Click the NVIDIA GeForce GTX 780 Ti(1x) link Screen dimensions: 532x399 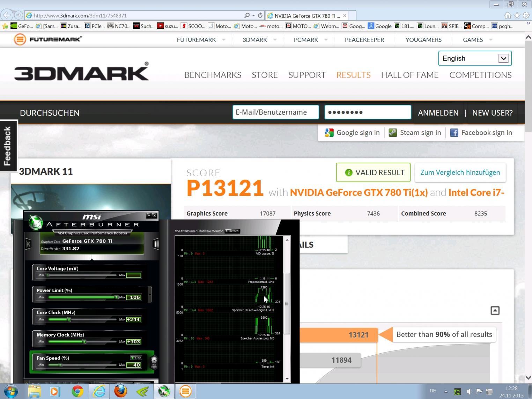[359, 193]
